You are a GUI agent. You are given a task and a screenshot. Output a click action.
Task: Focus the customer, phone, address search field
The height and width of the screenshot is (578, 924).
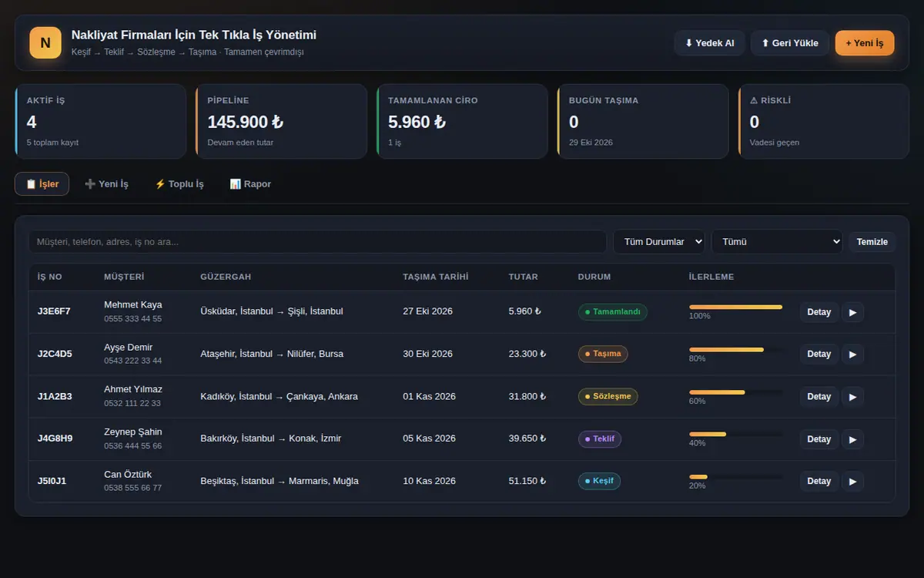[317, 242]
